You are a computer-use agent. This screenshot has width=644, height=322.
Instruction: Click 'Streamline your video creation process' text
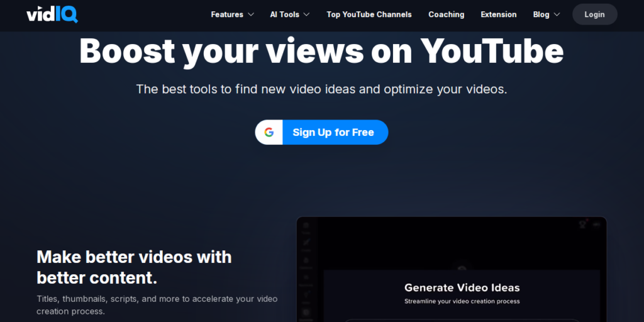point(462,301)
